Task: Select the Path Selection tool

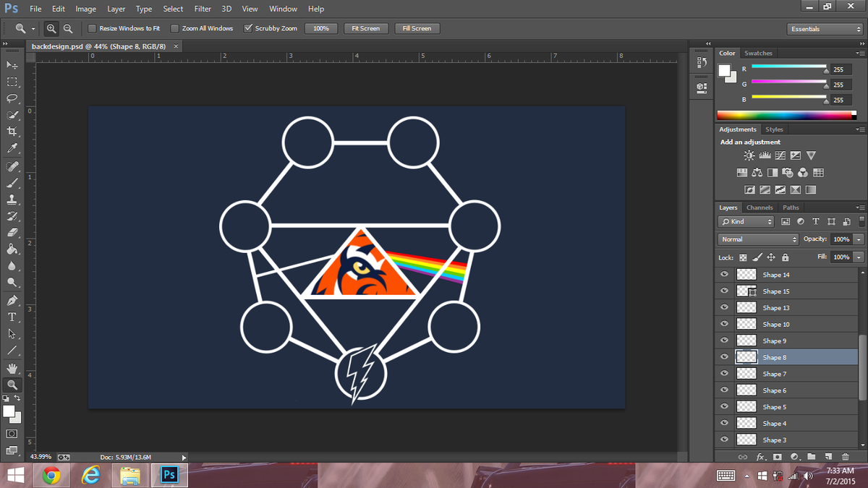Action: [12, 333]
